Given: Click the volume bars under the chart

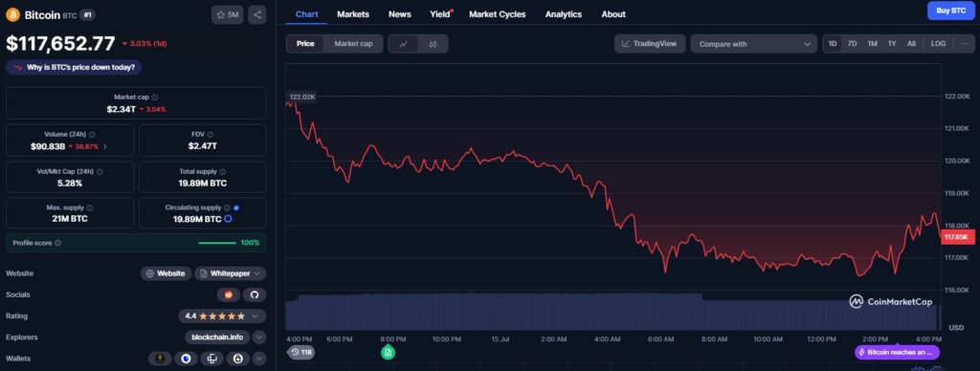Looking at the screenshot, I should click(x=612, y=311).
